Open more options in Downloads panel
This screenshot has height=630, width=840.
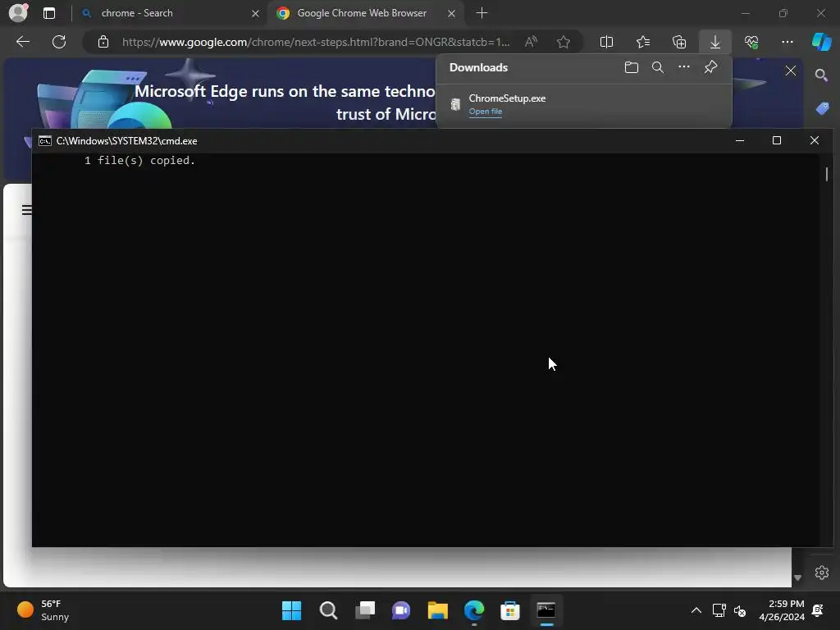[x=684, y=67]
